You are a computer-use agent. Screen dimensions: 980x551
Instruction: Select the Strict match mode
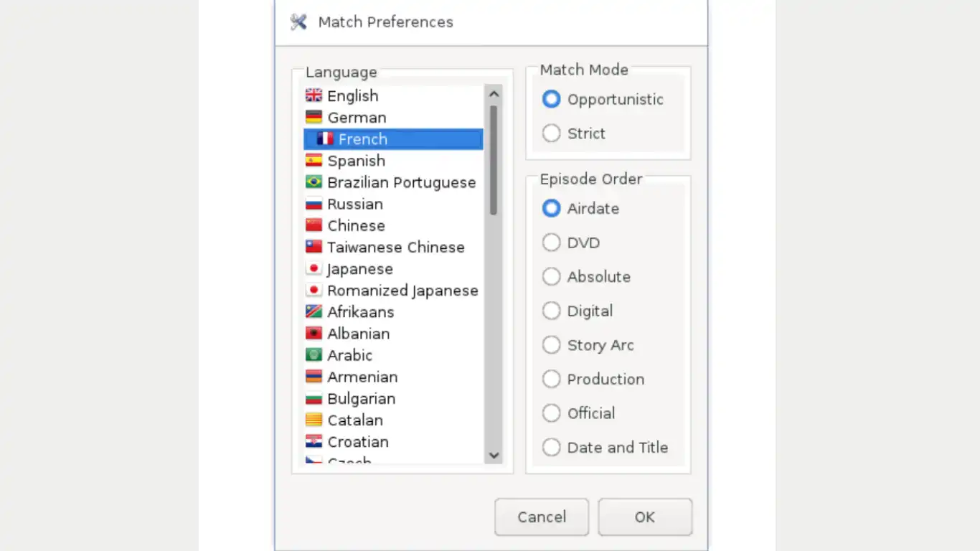click(x=552, y=133)
